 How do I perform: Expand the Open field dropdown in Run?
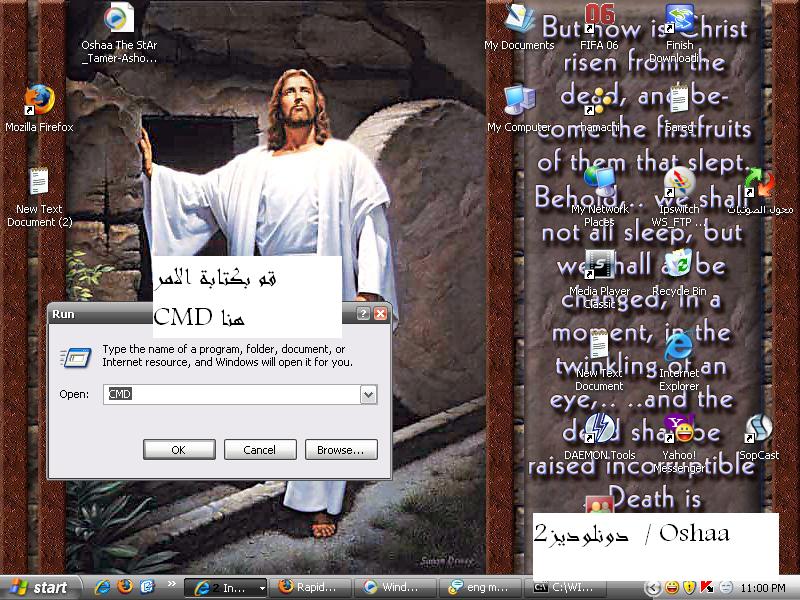(368, 394)
